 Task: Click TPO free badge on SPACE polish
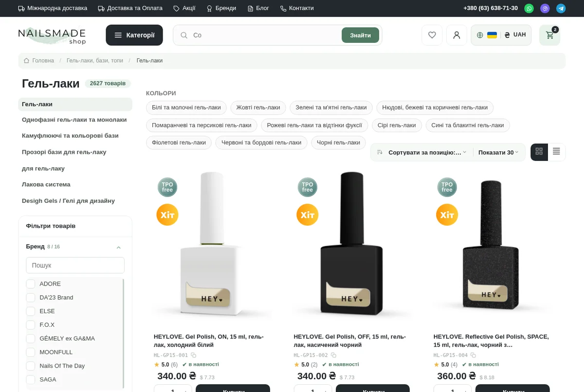(447, 187)
